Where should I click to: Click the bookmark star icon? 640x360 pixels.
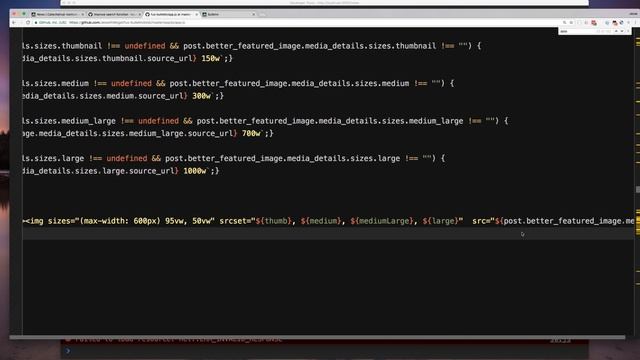[571, 22]
